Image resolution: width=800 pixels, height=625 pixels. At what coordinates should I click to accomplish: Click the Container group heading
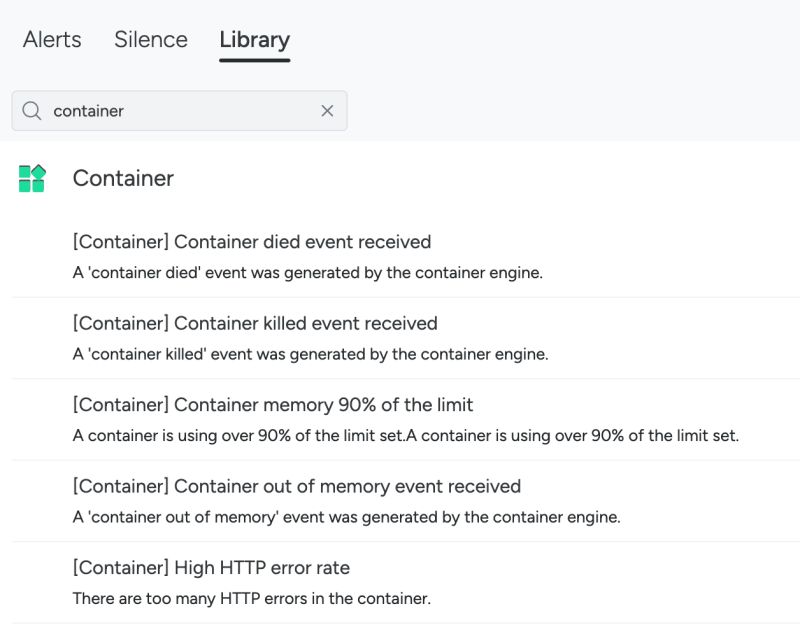[123, 178]
